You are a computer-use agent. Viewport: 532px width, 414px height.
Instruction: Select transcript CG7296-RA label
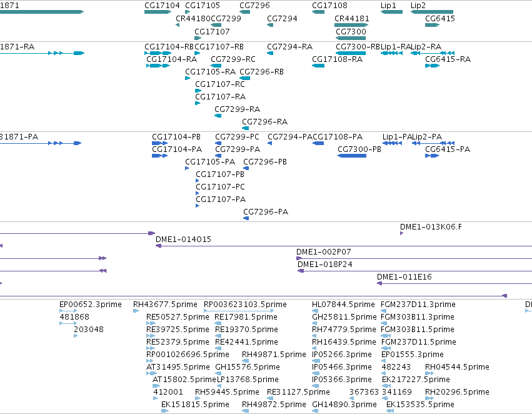tap(264, 122)
